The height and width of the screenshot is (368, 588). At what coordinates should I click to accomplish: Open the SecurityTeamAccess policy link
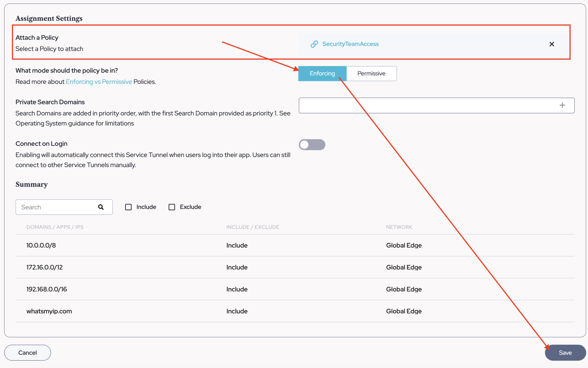(350, 44)
